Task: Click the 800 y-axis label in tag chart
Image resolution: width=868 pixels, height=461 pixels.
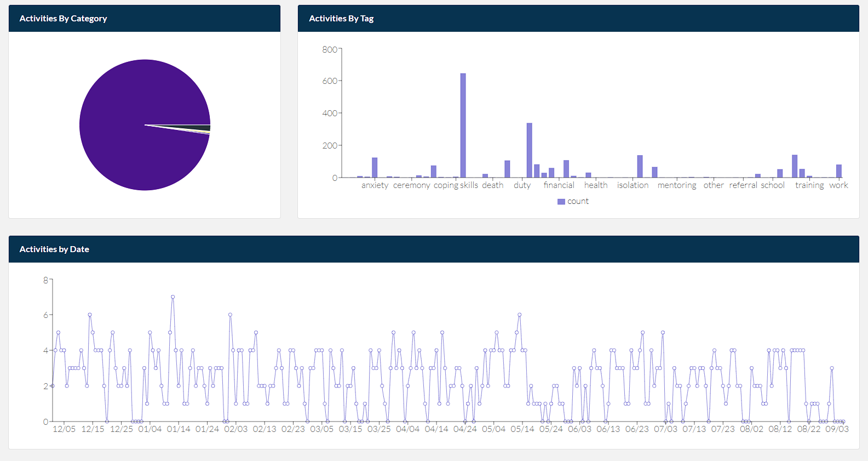Action: tap(329, 49)
